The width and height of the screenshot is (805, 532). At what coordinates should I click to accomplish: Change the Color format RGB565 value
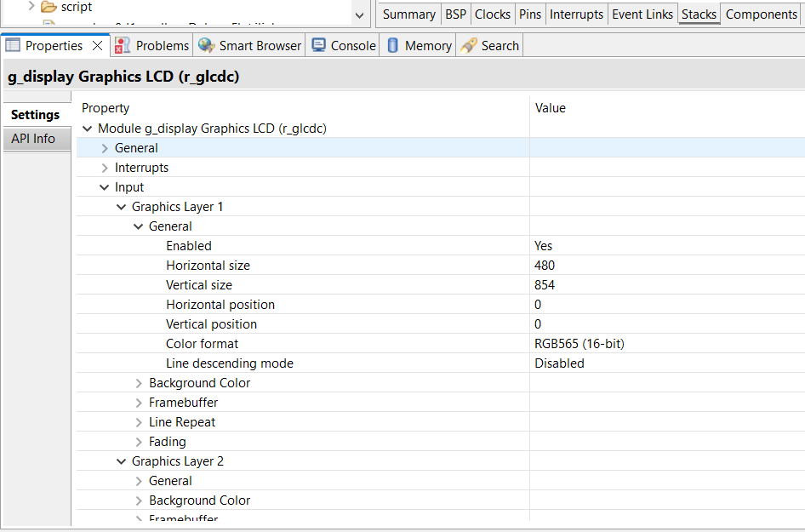(579, 344)
